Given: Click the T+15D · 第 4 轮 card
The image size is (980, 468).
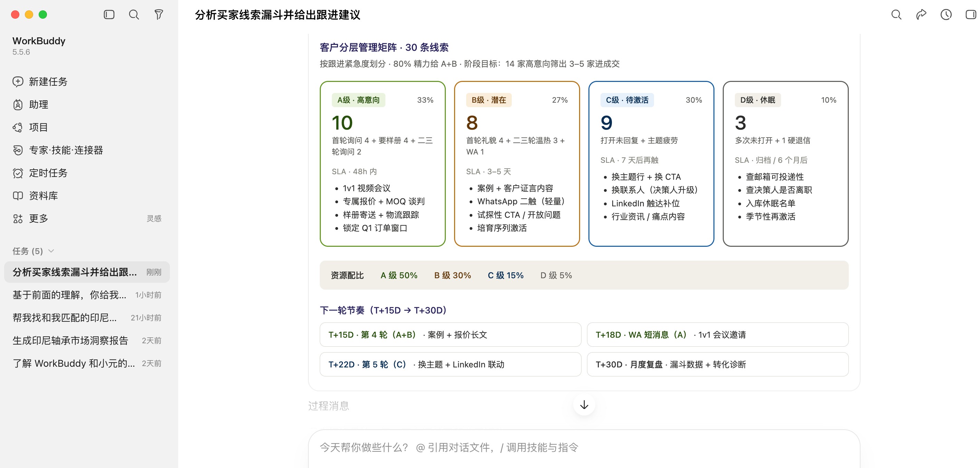Looking at the screenshot, I should [450, 335].
